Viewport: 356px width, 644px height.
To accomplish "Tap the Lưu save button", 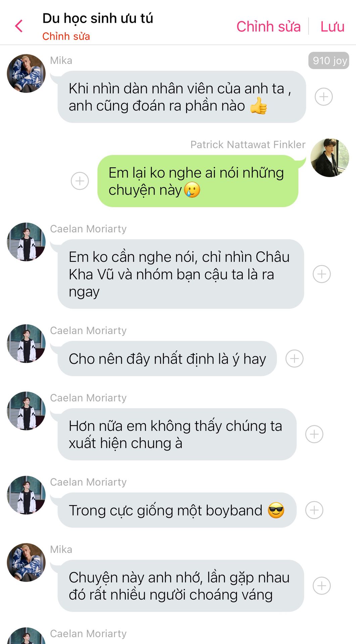I will pyautogui.click(x=332, y=26).
